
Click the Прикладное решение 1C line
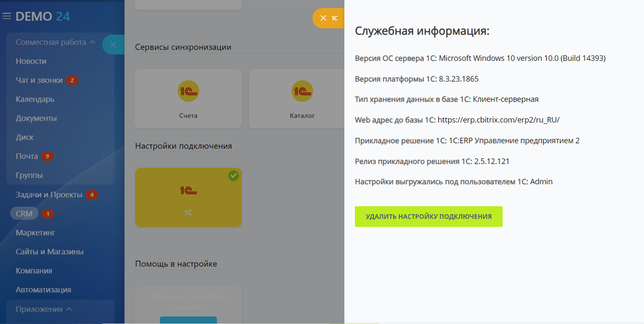tap(467, 141)
